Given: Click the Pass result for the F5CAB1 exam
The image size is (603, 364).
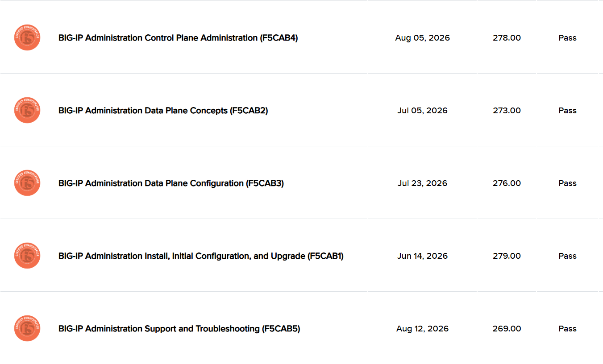Looking at the screenshot, I should tap(567, 256).
